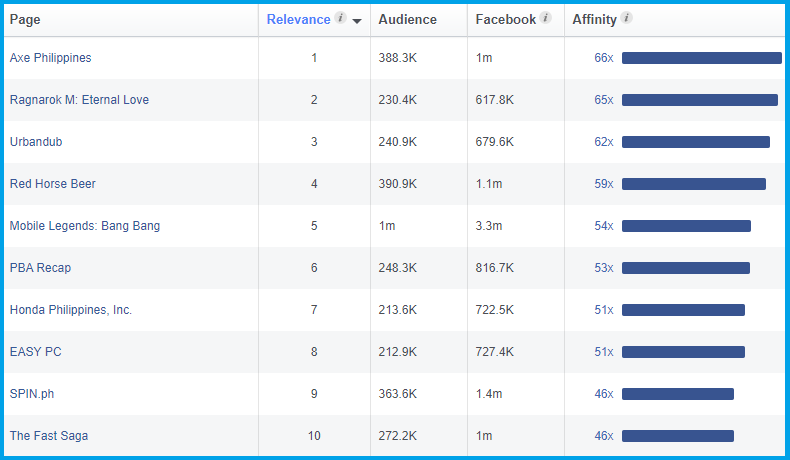The width and height of the screenshot is (790, 460).
Task: Open the SPIN.ph page link
Action: [x=32, y=394]
